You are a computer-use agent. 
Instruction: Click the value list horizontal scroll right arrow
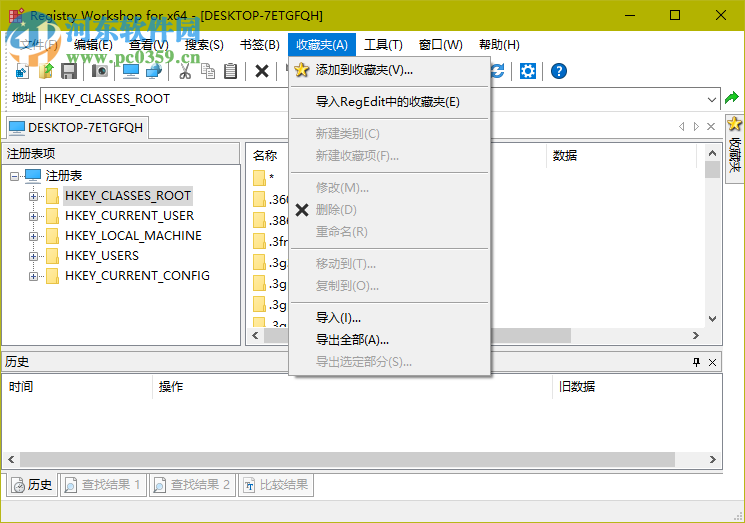point(696,335)
